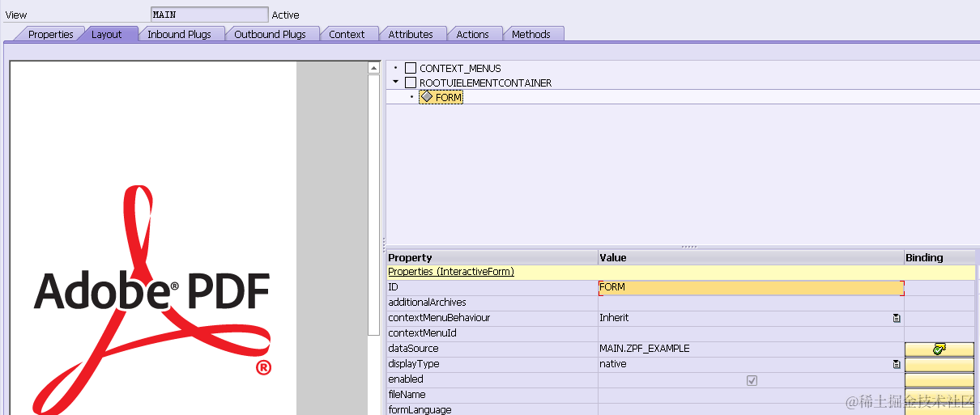Open the Methods tab
The height and width of the screenshot is (415, 980).
[531, 34]
